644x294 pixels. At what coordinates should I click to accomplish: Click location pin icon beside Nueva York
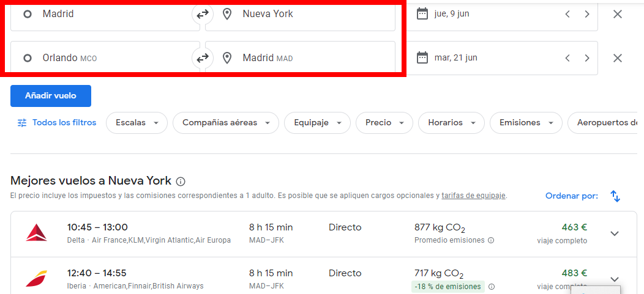click(x=227, y=14)
